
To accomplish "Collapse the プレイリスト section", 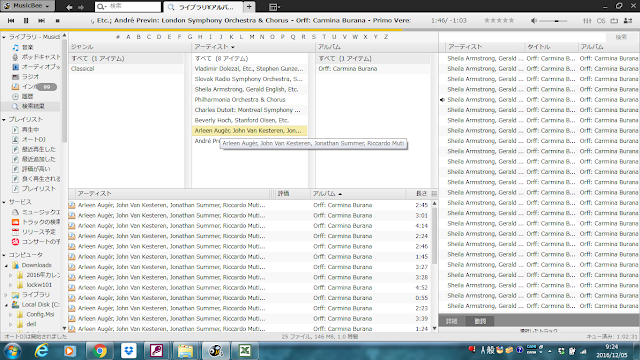I will pos(4,120).
